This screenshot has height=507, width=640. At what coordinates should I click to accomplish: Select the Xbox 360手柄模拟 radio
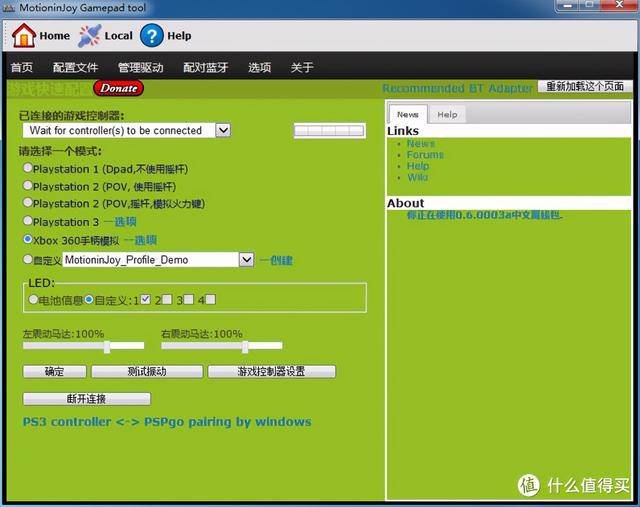click(28, 239)
